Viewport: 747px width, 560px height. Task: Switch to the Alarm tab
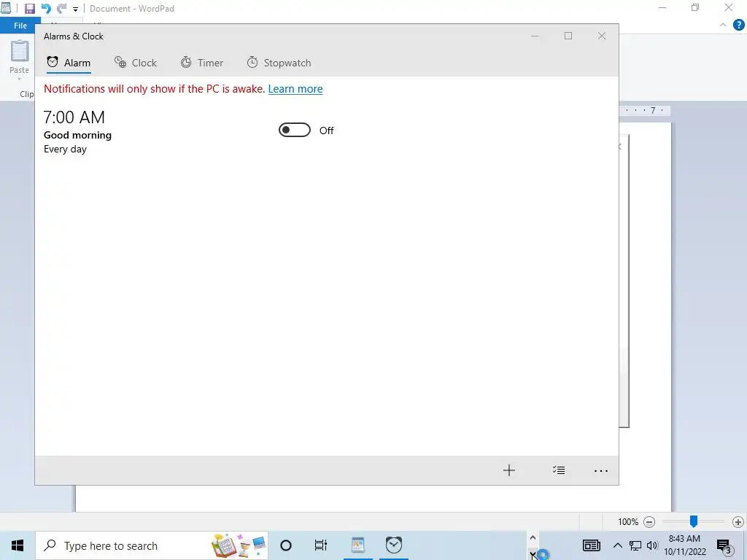point(69,63)
